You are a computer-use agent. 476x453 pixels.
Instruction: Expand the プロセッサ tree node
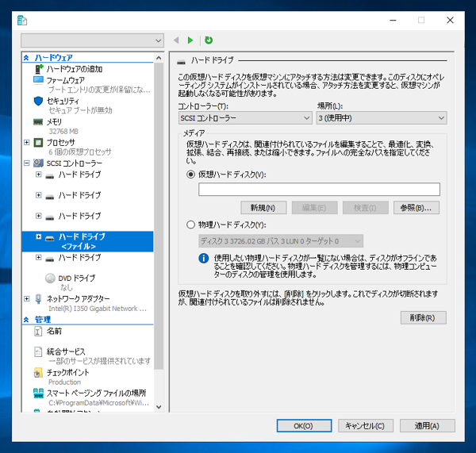(27, 142)
